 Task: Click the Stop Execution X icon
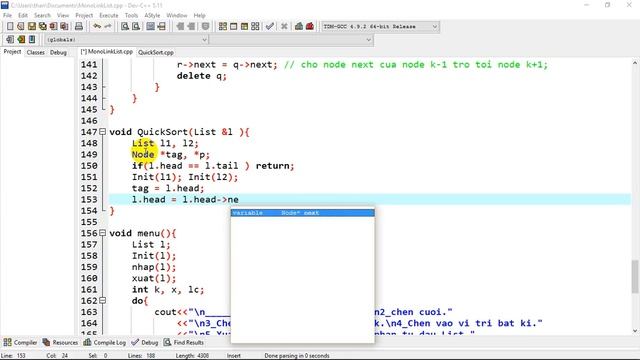pos(284,27)
